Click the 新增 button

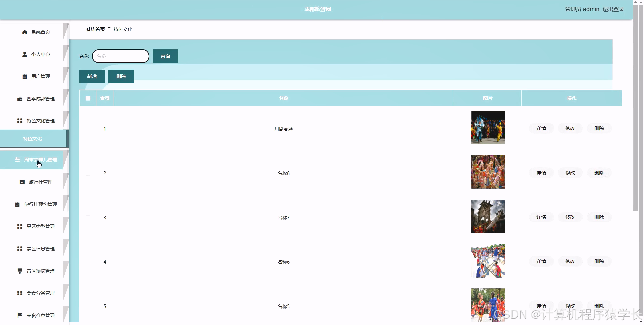tap(92, 76)
